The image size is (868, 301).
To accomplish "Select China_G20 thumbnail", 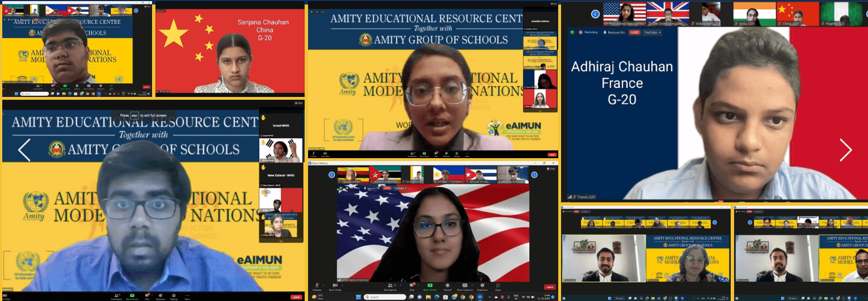I will [x=798, y=14].
